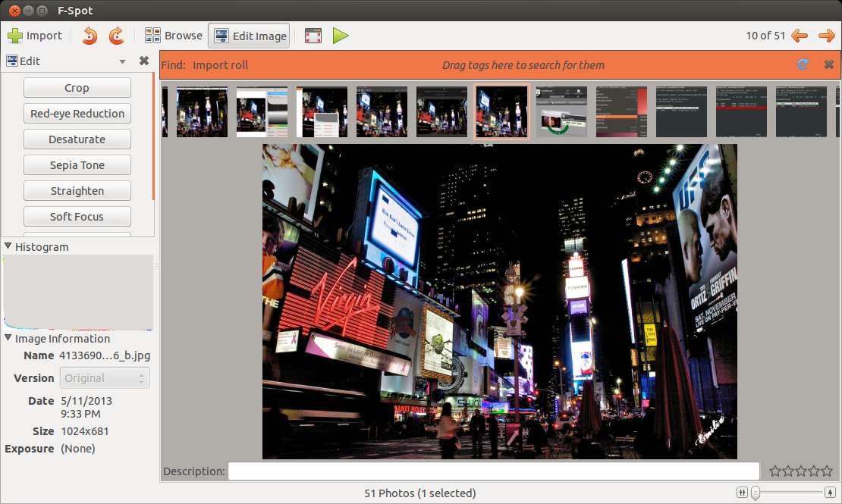842x504 pixels.
Task: Rotate photo left with counterclockwise arrow
Action: pos(90,36)
